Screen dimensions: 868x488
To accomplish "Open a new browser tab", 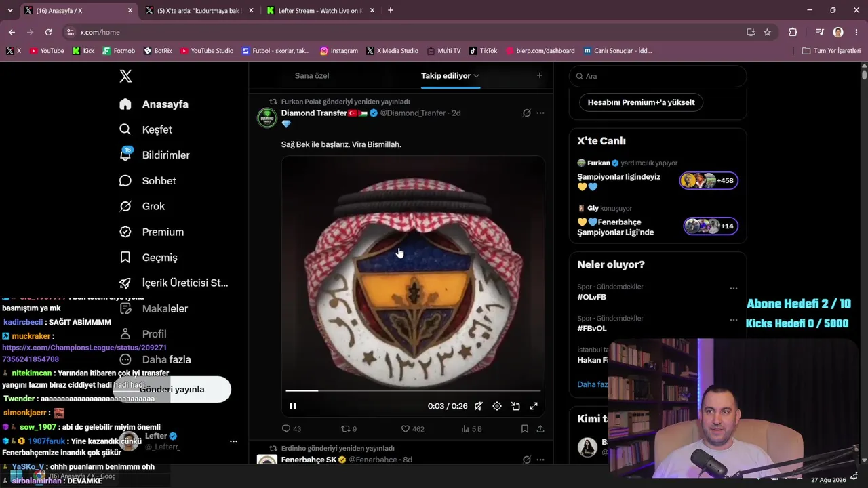I will click(x=390, y=10).
